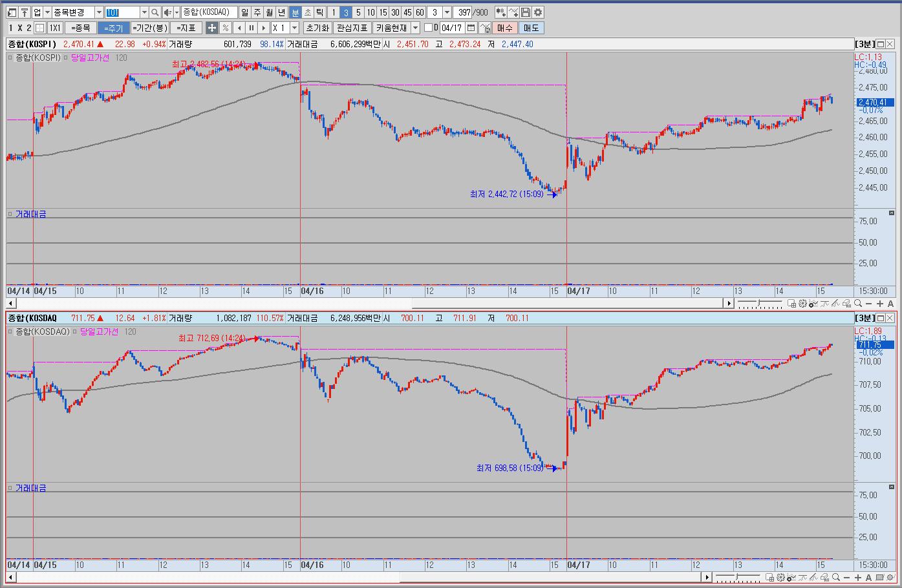Click eraser icon in KOSPI chart footer
Screen dimensions: 902x588
coord(847,304)
